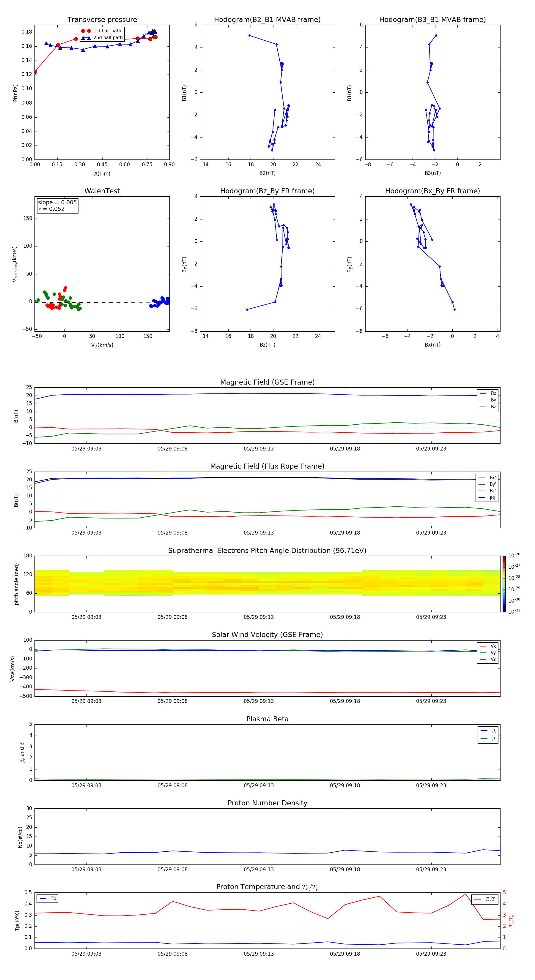This screenshot has width=535, height=980.
Task: Click the pitch angle colorbar scale
Action: [504, 584]
